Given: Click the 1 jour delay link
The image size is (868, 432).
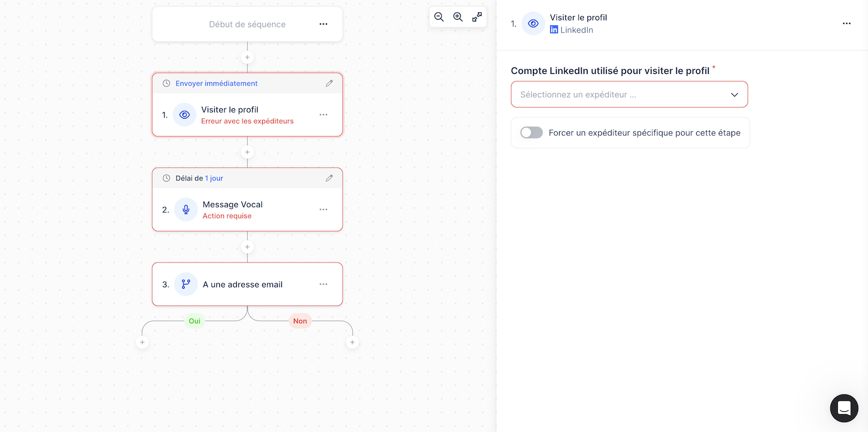Looking at the screenshot, I should 214,178.
